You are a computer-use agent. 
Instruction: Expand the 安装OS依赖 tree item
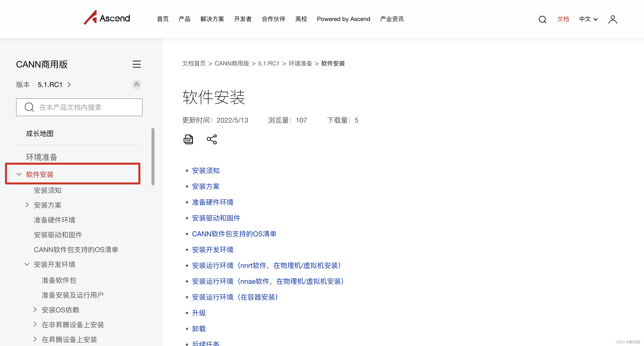[35, 310]
